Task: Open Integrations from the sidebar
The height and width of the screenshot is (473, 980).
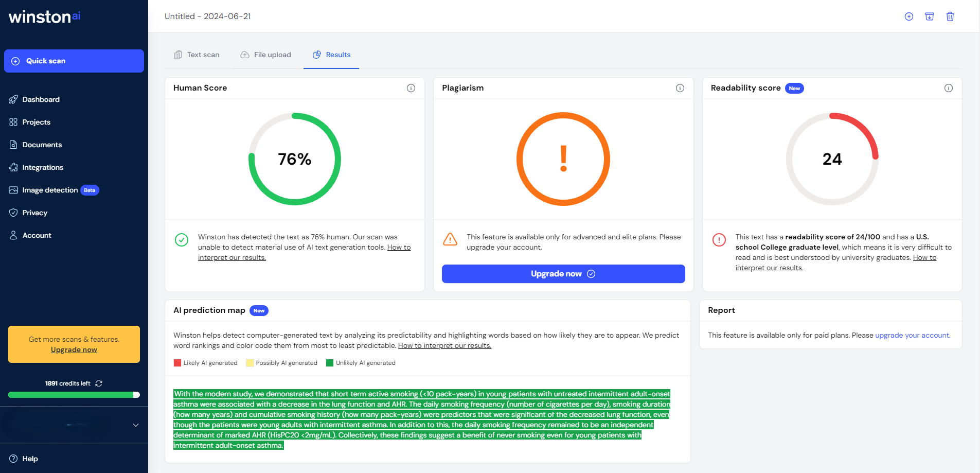Action: 43,167
